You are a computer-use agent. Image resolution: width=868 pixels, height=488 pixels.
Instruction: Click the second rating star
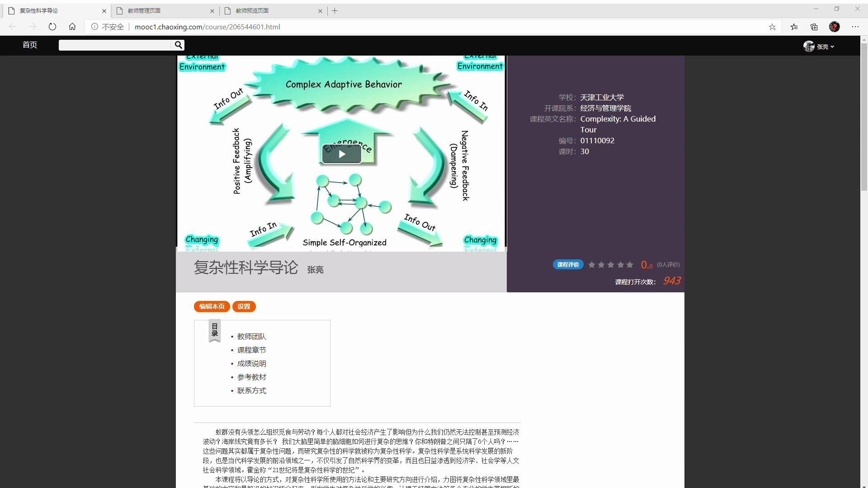pos(601,265)
